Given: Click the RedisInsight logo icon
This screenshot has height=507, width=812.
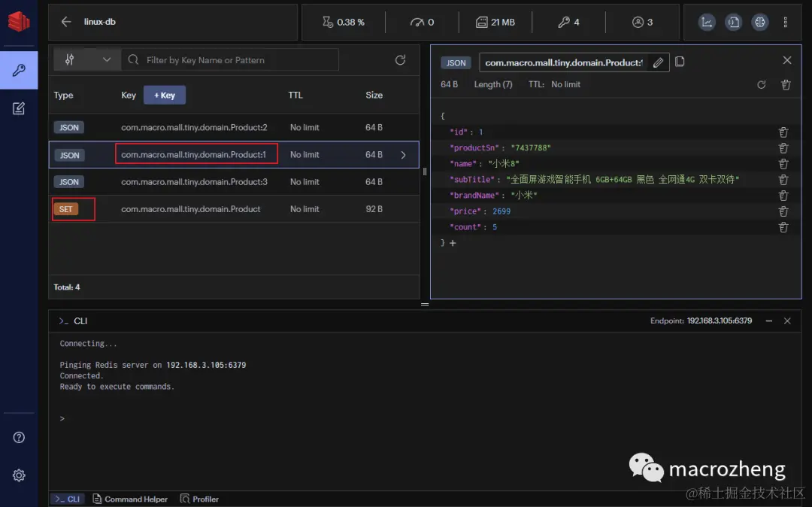Looking at the screenshot, I should click(x=19, y=21).
